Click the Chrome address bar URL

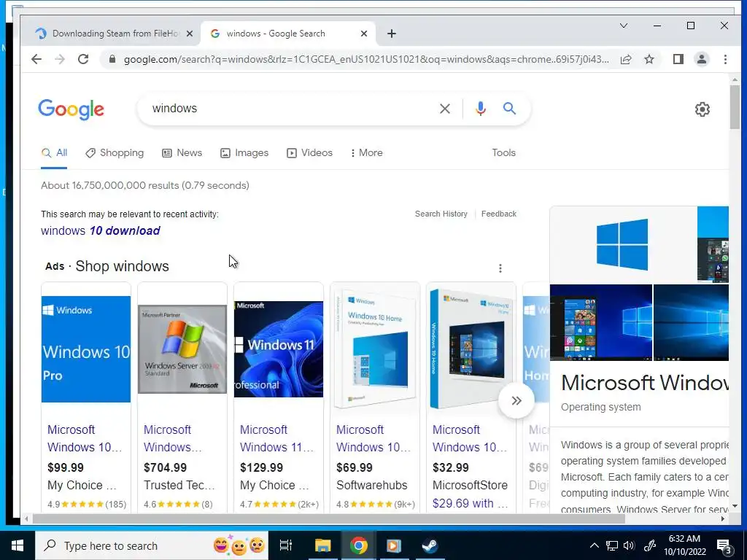pos(366,60)
